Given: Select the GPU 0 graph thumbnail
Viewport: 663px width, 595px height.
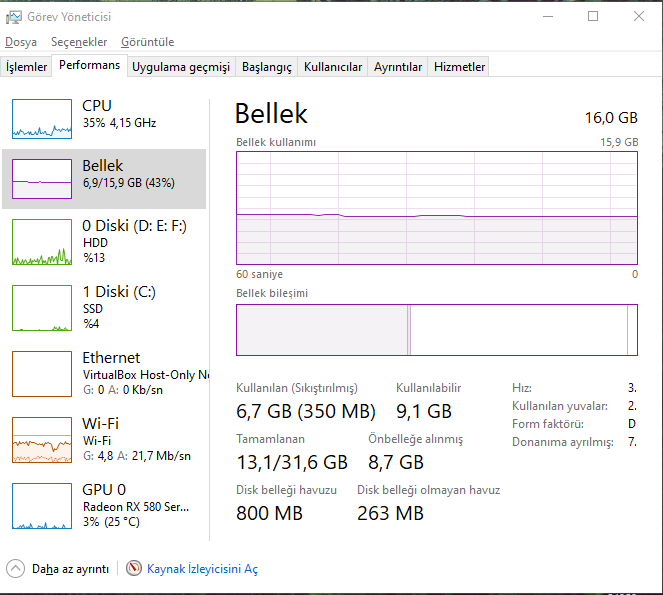Looking at the screenshot, I should (42, 506).
